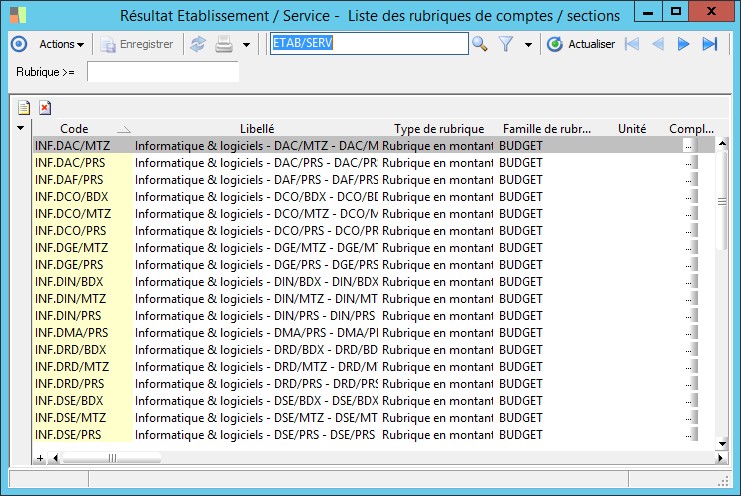Select the INF.DIN/PRS code cell

(x=83, y=316)
